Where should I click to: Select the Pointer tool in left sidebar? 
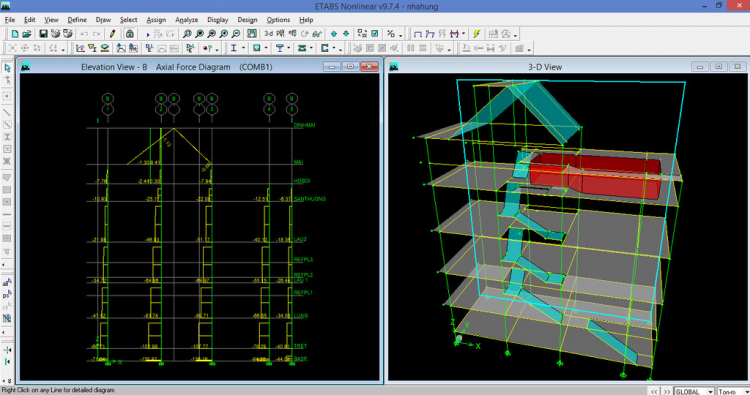pyautogui.click(x=7, y=68)
